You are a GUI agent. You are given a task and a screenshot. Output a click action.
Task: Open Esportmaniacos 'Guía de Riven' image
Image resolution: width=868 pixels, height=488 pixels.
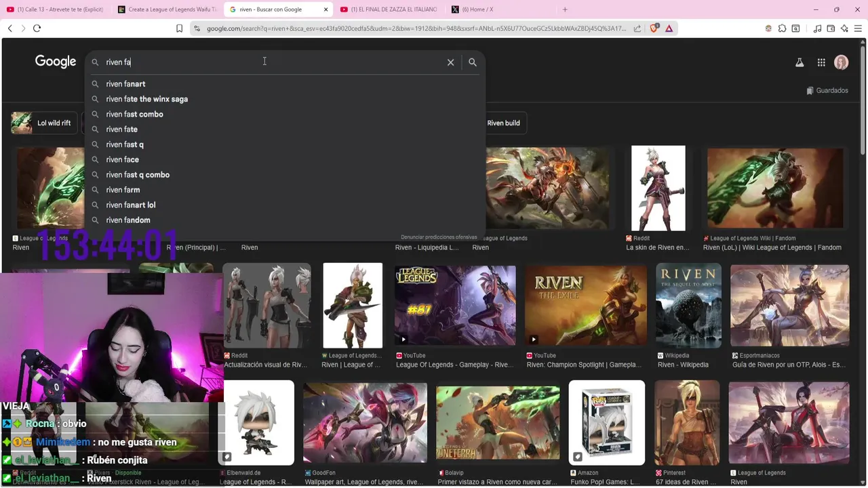point(789,305)
